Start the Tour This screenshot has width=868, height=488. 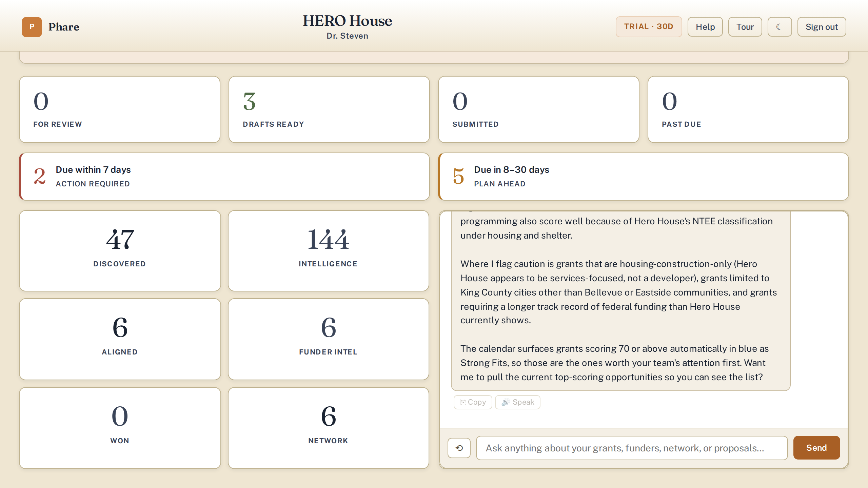[x=745, y=27]
